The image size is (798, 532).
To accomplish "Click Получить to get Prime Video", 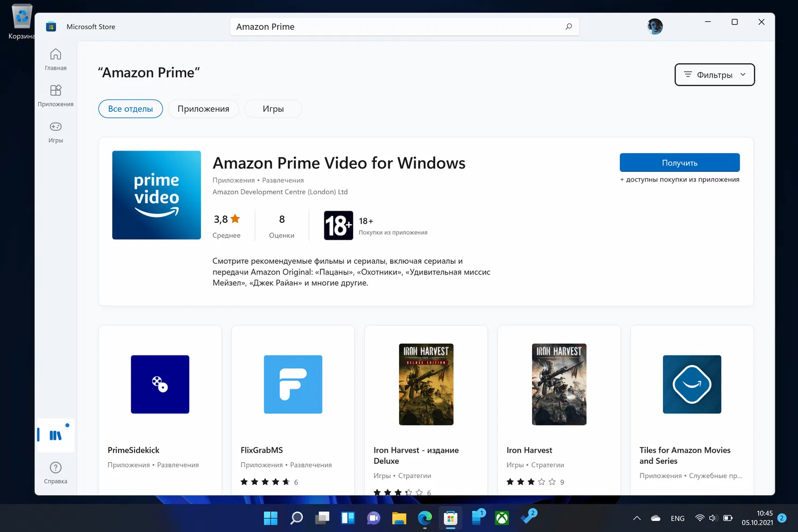I will 679,163.
